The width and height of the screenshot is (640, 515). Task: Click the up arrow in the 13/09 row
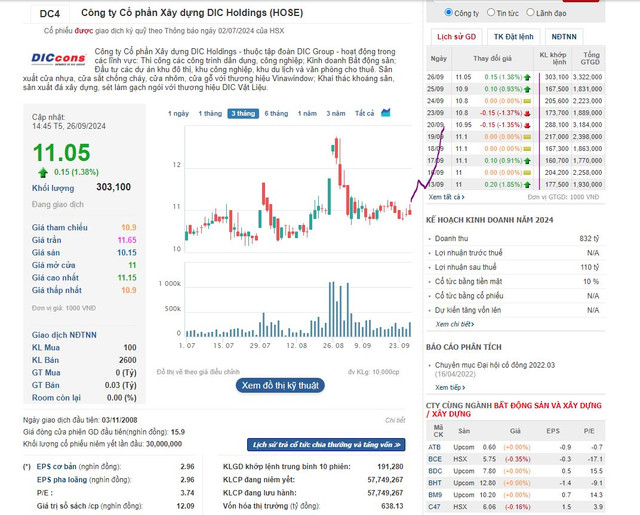point(527,185)
